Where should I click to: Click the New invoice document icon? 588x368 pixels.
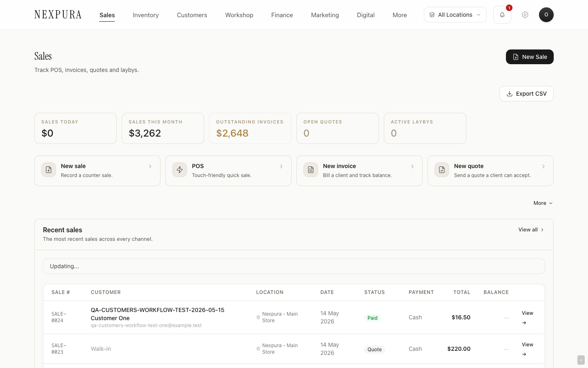tap(311, 170)
